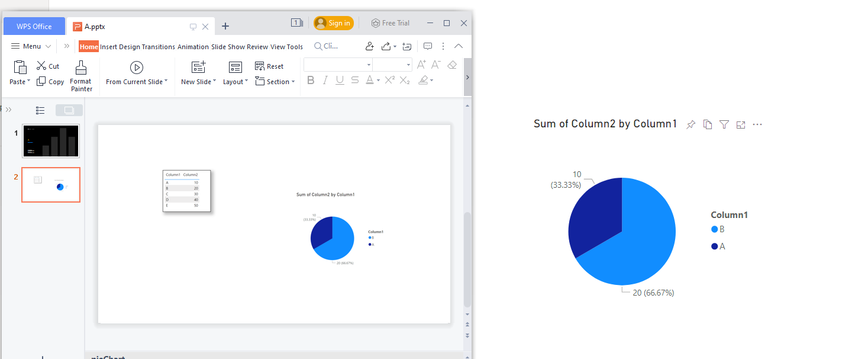This screenshot has width=868, height=359.
Task: Open the font color dropdown arrow
Action: [x=379, y=81]
